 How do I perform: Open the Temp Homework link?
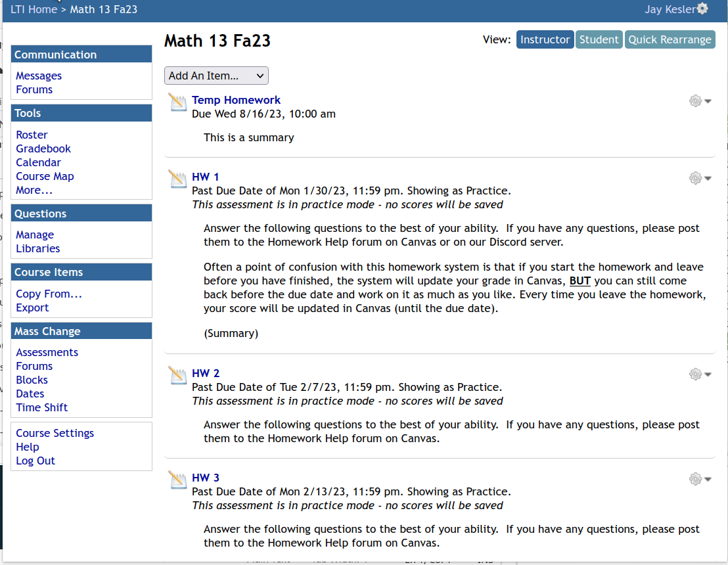[236, 100]
